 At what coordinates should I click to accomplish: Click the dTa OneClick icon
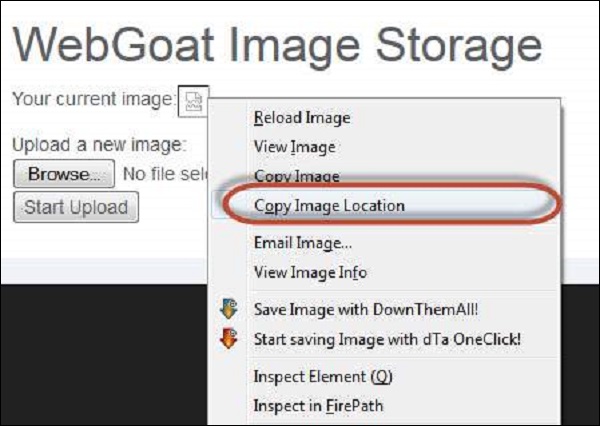coord(229,338)
